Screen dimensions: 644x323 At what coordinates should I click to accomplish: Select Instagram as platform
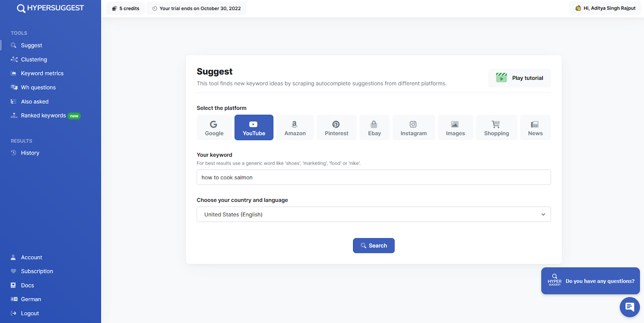[414, 128]
